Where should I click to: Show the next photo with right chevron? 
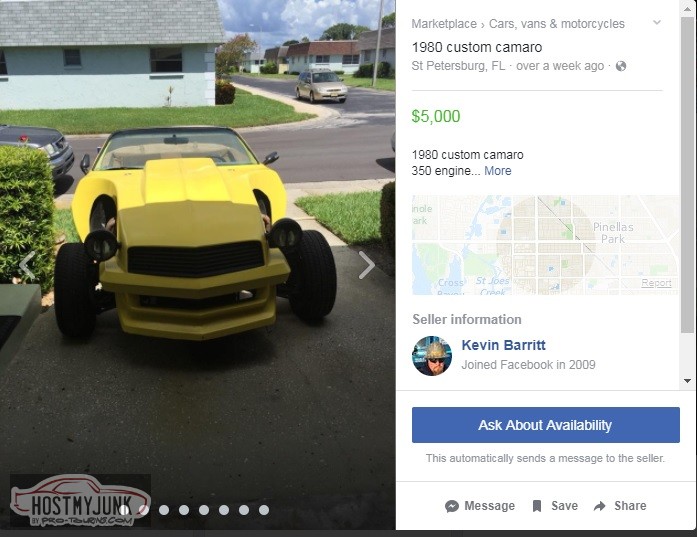click(x=367, y=265)
